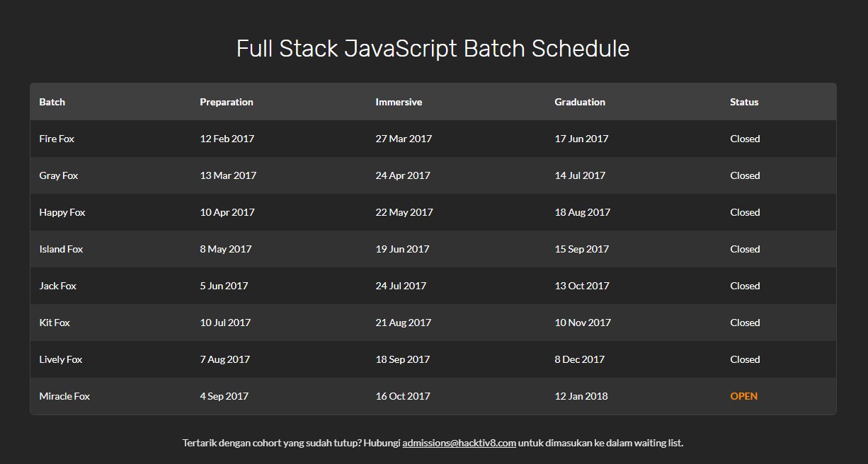Click Kit Fox immersive date 21 Aug 2017
The height and width of the screenshot is (464, 868).
tap(403, 323)
